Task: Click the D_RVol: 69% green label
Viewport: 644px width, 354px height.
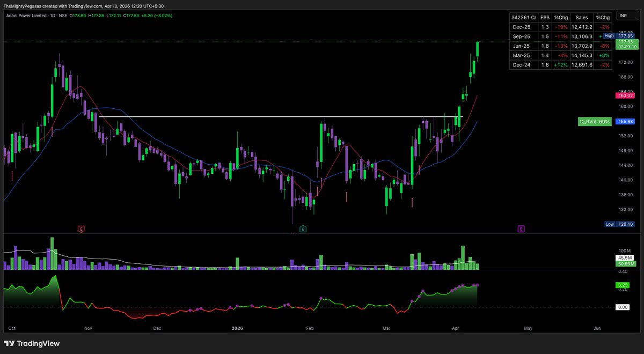Action: point(595,122)
